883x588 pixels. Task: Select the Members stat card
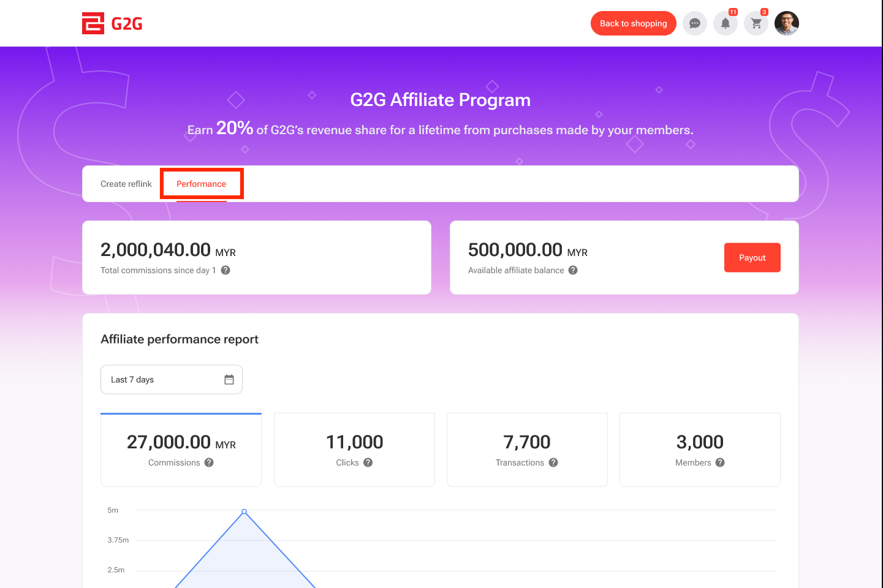[x=700, y=450]
